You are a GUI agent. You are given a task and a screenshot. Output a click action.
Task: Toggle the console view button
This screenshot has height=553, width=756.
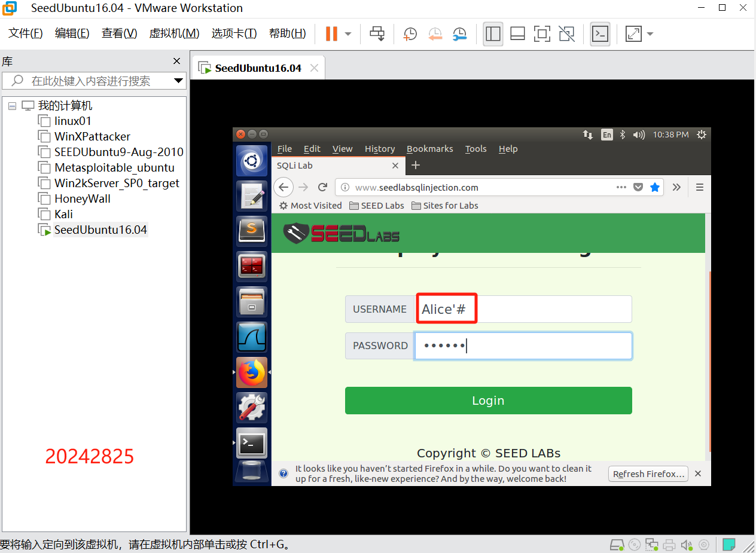pos(600,34)
